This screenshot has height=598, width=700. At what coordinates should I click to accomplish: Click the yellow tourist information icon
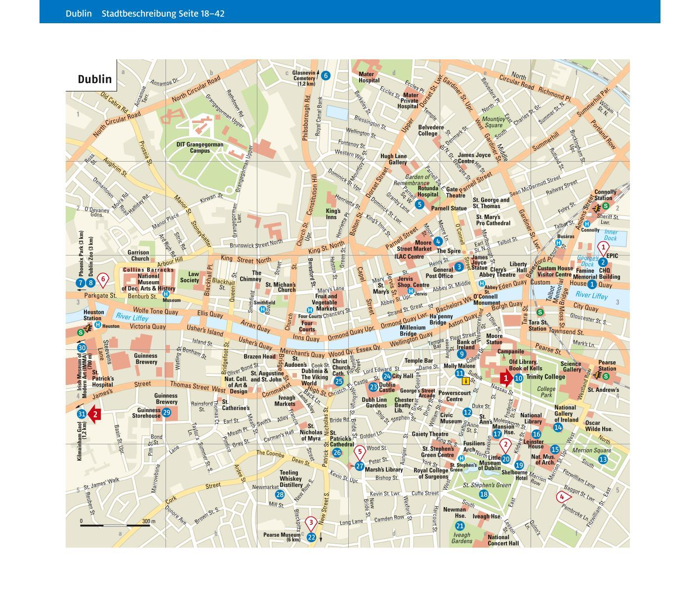click(x=465, y=381)
